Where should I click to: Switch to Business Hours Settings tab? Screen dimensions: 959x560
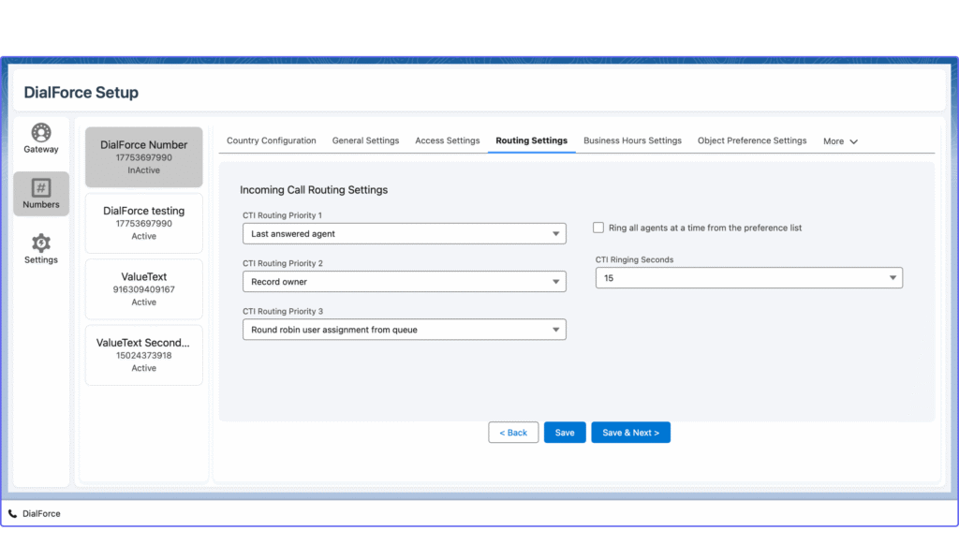click(x=632, y=140)
